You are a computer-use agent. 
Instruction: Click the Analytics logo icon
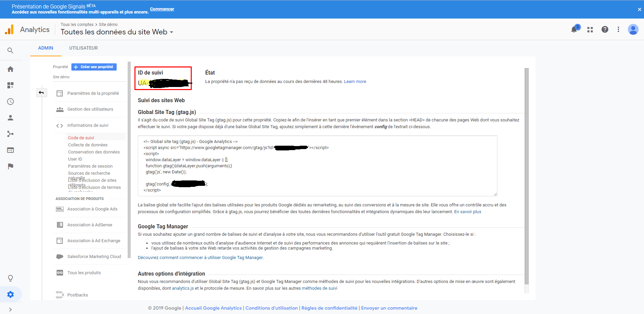(9, 30)
